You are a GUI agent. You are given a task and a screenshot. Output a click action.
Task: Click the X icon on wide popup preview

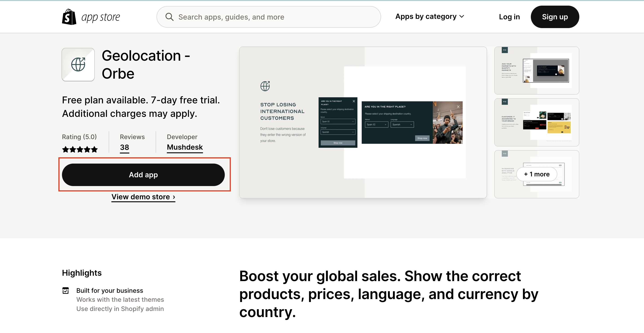click(x=458, y=107)
